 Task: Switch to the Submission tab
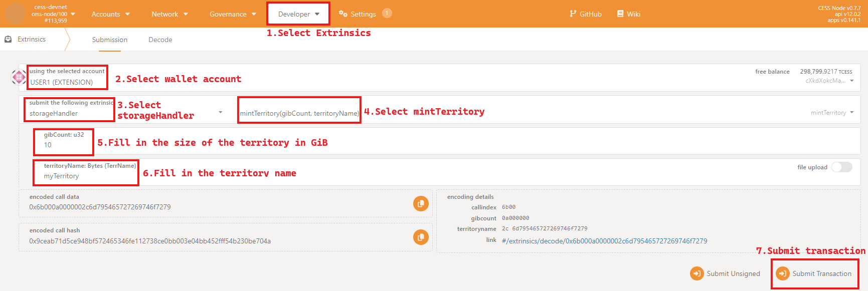110,40
